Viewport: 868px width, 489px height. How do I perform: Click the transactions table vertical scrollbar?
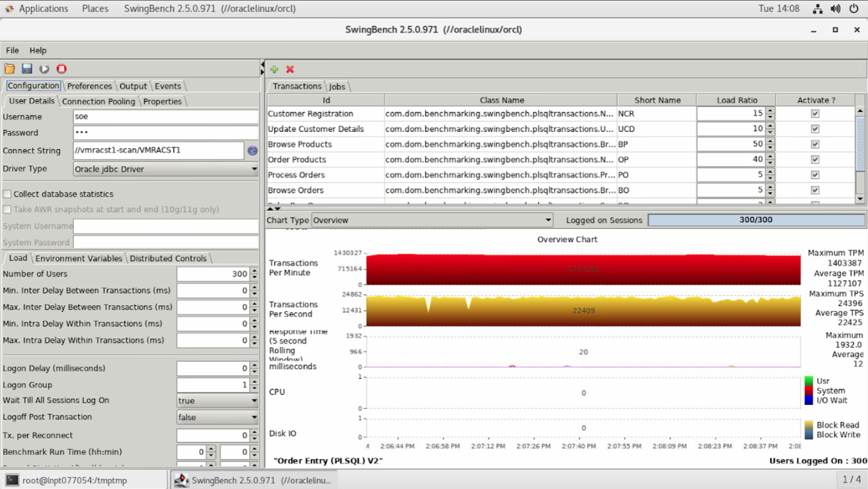pos(860,154)
